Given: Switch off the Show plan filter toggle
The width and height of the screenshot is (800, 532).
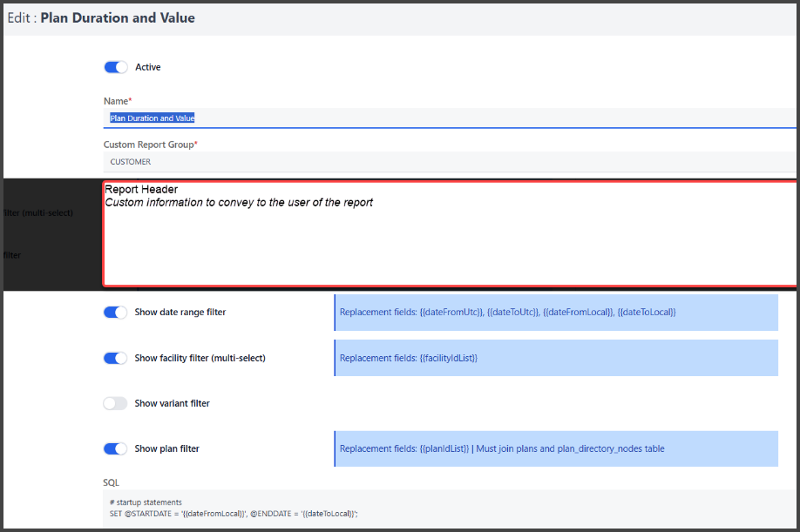Looking at the screenshot, I should [115, 449].
